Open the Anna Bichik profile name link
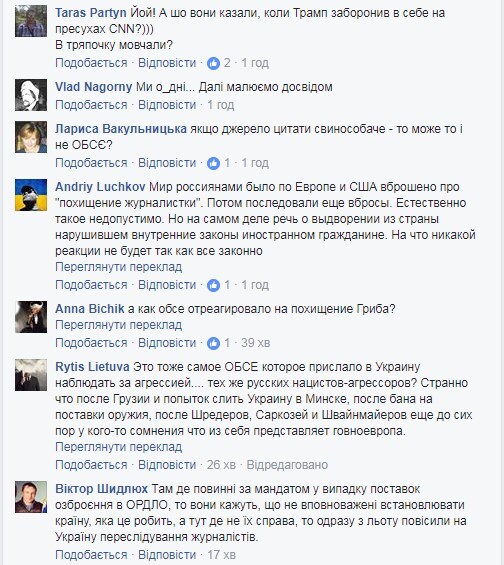Image resolution: width=504 pixels, height=565 pixels. click(90, 309)
